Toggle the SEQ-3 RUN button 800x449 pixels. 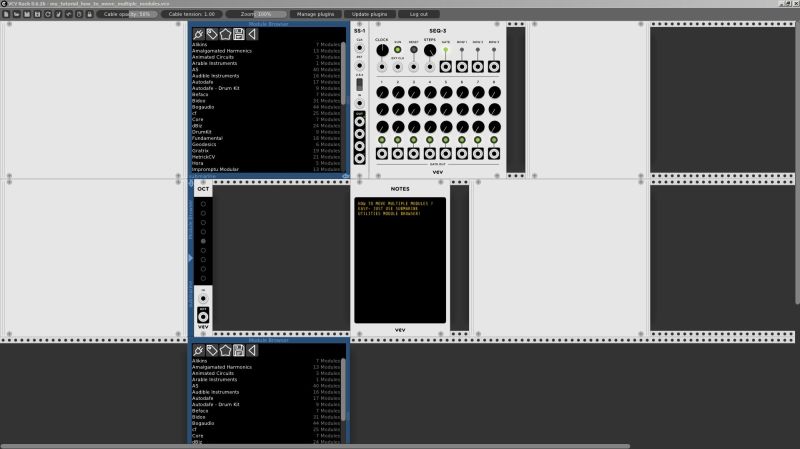[397, 49]
